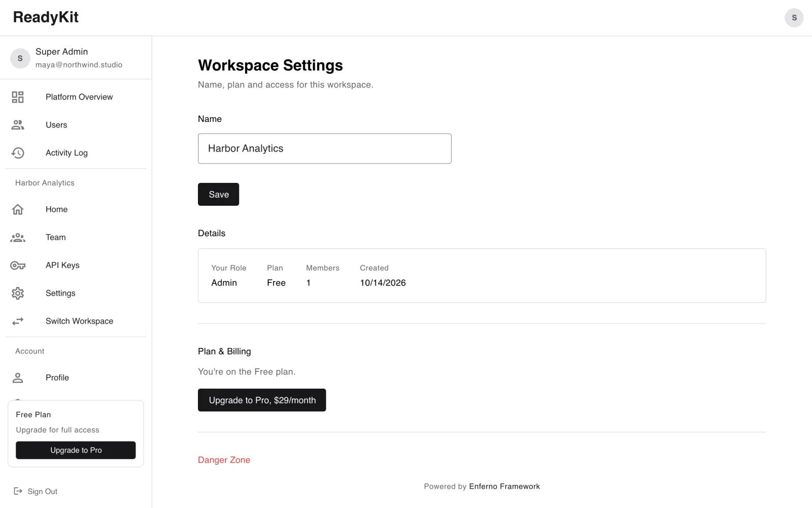812x508 pixels.
Task: Click the Free plan value in Details
Action: 276,283
